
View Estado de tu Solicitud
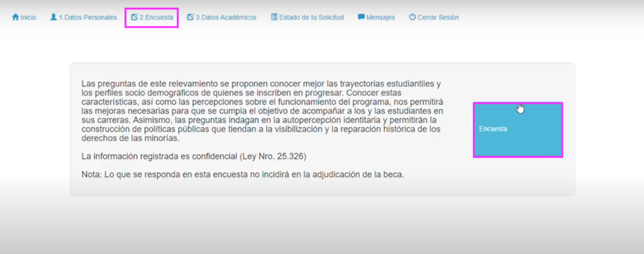tap(307, 17)
